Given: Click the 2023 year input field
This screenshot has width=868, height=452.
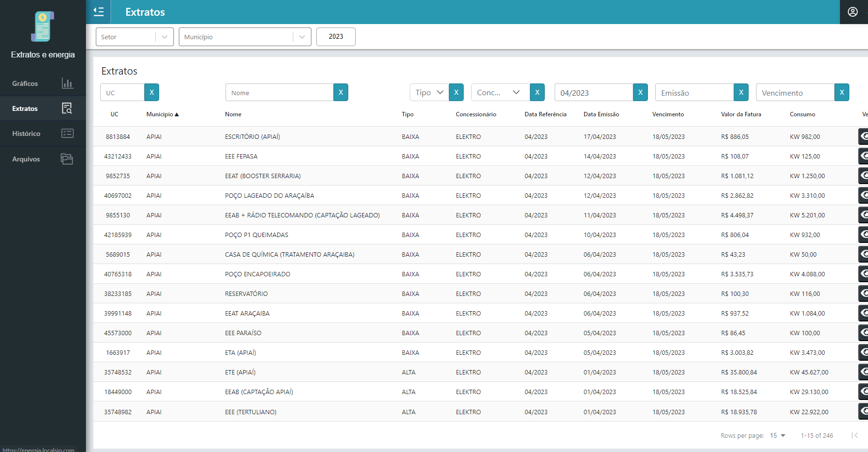Looking at the screenshot, I should point(336,37).
